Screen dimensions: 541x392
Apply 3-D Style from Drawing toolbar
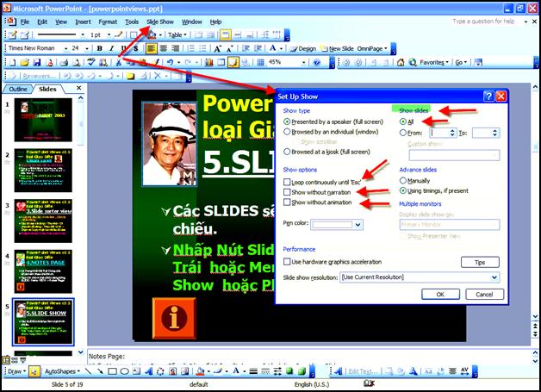302,371
